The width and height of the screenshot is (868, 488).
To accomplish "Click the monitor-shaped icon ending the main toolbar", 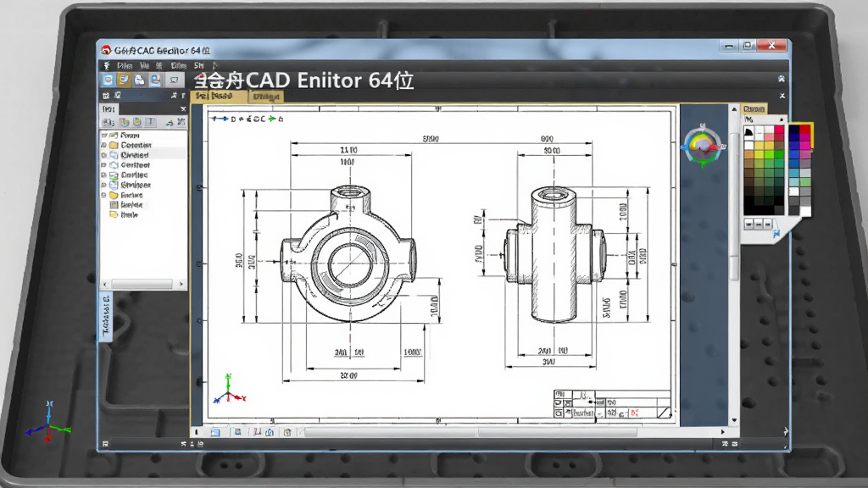I will coord(175,80).
